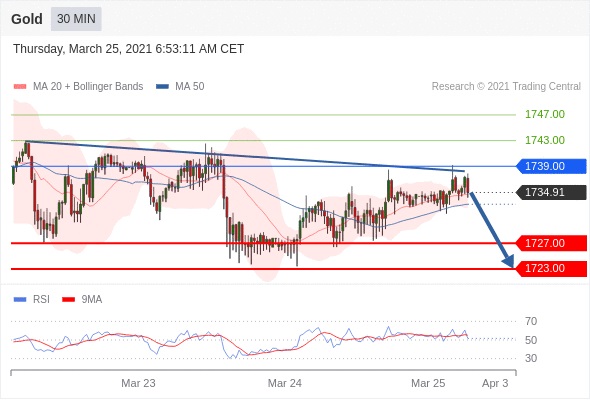This screenshot has width=590, height=400.
Task: Toggle the RSI legend entry
Action: 32,300
